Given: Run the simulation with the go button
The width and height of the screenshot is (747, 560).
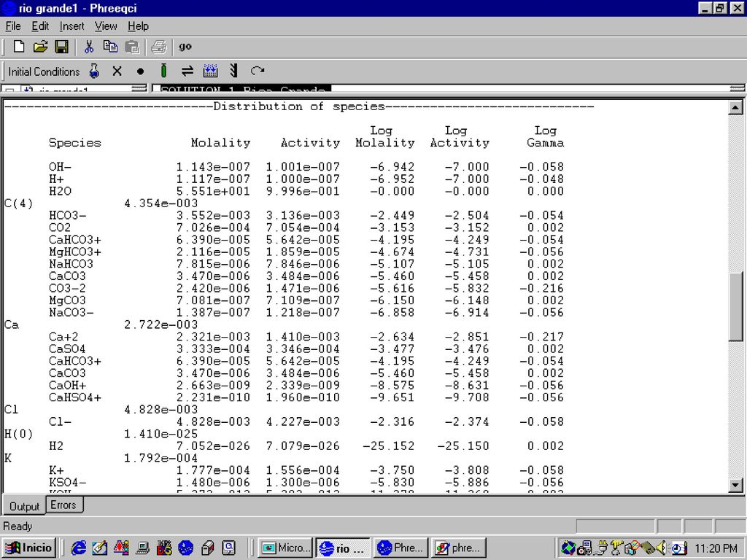Looking at the screenshot, I should coord(185,47).
